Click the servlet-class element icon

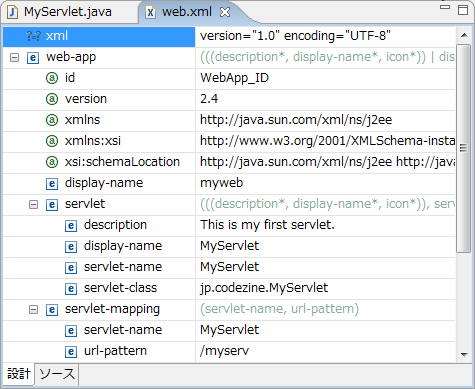[71, 289]
